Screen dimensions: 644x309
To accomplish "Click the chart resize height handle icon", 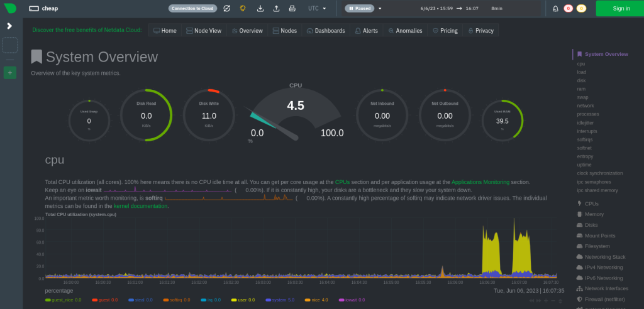I will pyautogui.click(x=560, y=301).
